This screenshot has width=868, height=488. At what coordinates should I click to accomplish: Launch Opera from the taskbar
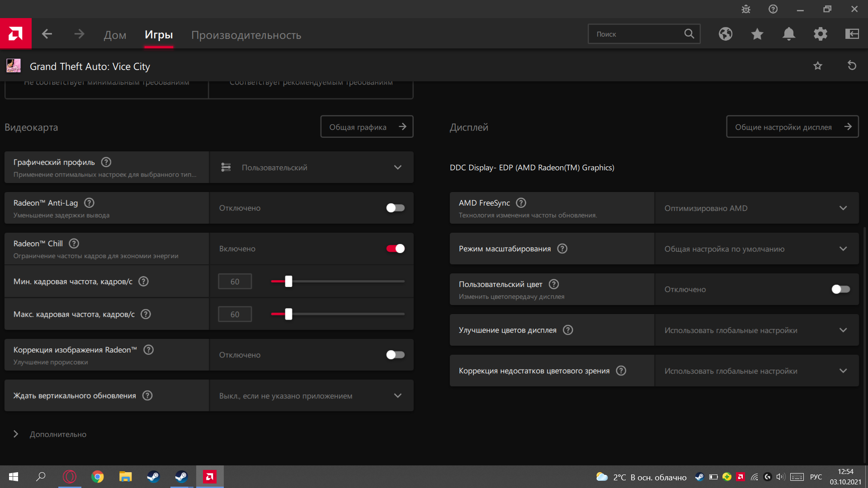70,477
